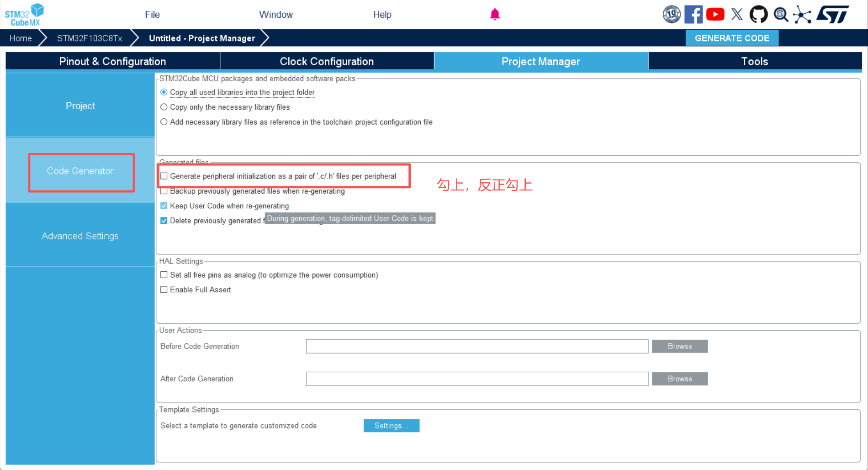Image resolution: width=868 pixels, height=470 pixels.
Task: Open the Advanced Settings side section
Action: (x=80, y=236)
